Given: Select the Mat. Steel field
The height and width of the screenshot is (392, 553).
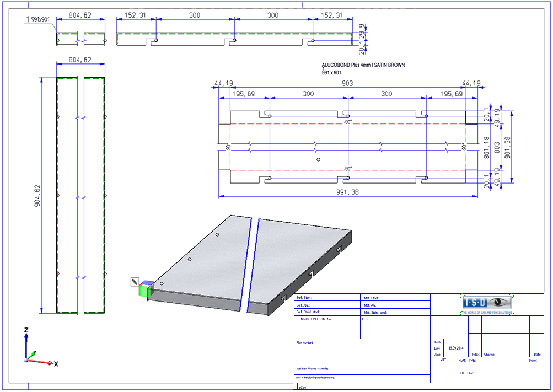Looking at the screenshot, I should tap(372, 298).
